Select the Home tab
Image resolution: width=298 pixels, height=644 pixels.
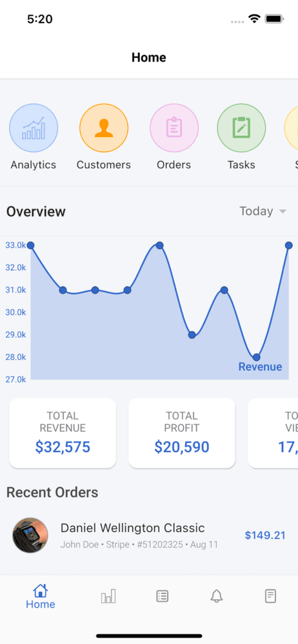pyautogui.click(x=41, y=597)
